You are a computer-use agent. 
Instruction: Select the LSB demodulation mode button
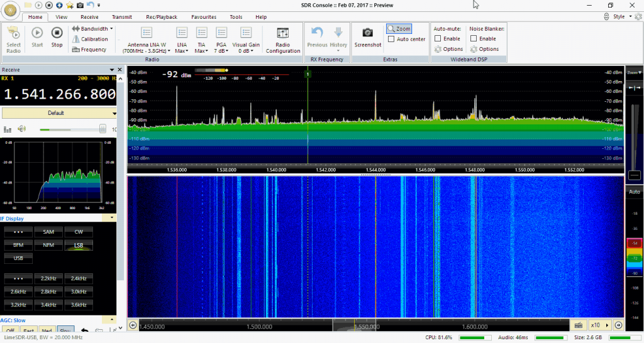(79, 245)
